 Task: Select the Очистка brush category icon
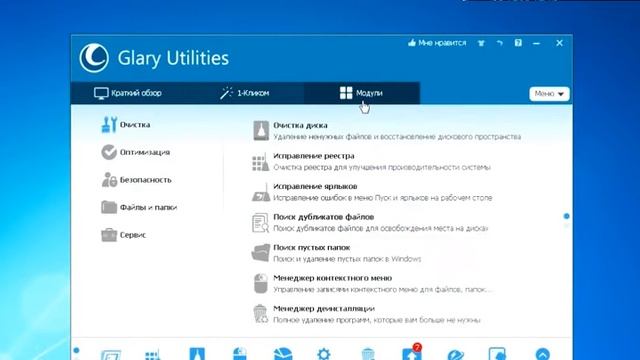pos(109,124)
